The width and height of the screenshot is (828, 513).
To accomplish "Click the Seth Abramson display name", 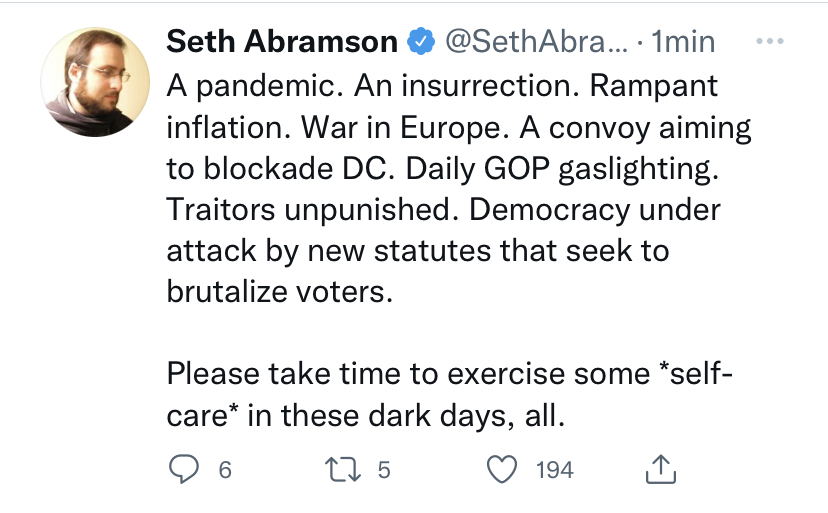I will click(282, 42).
